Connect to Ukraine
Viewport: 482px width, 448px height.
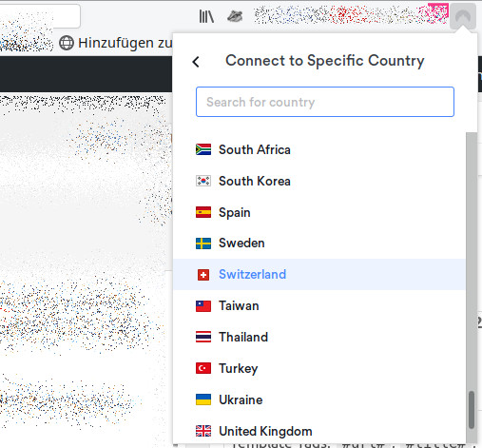319,399
